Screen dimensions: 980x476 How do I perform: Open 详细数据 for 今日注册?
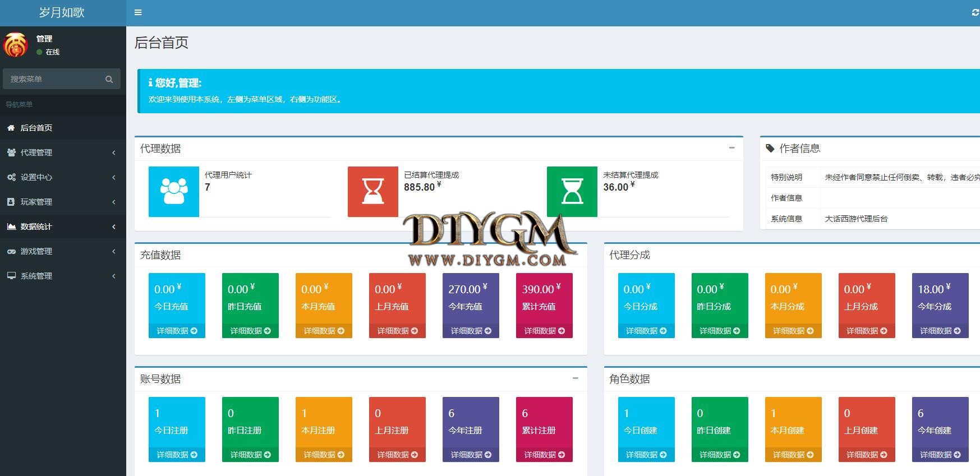pyautogui.click(x=177, y=455)
